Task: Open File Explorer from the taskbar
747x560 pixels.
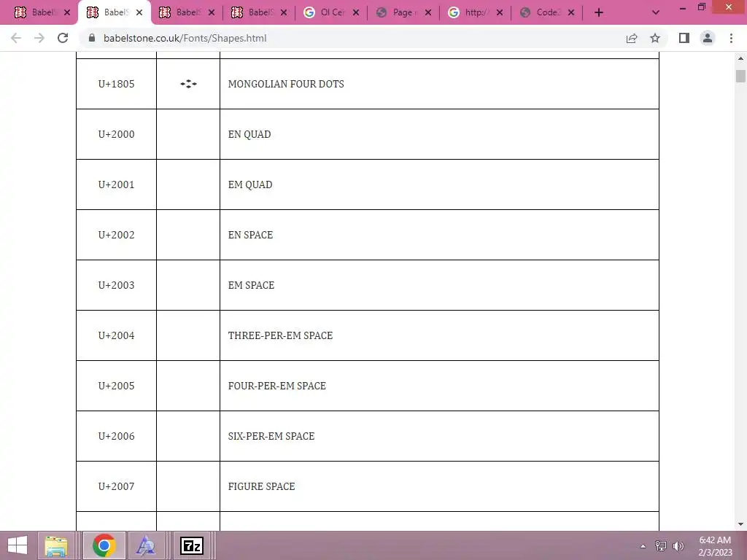Action: 55,545
